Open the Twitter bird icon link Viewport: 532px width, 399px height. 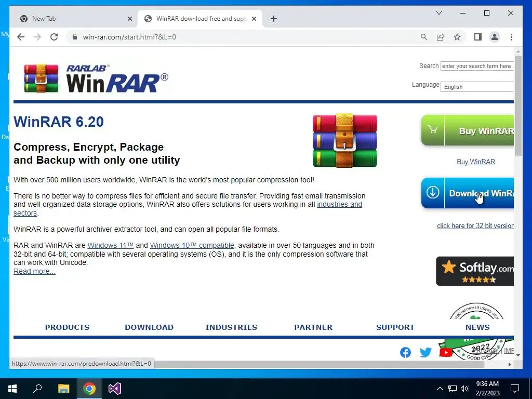425,353
